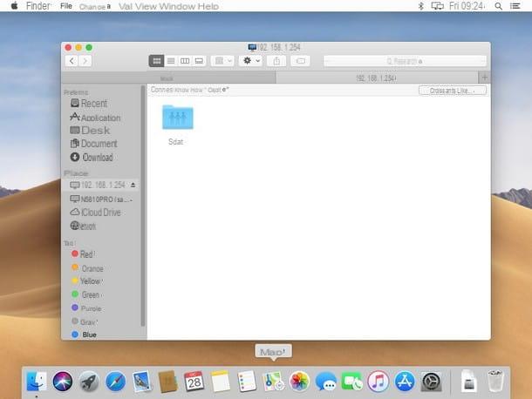Switch to gallery view in toolbar
532x399 pixels.
(x=199, y=61)
